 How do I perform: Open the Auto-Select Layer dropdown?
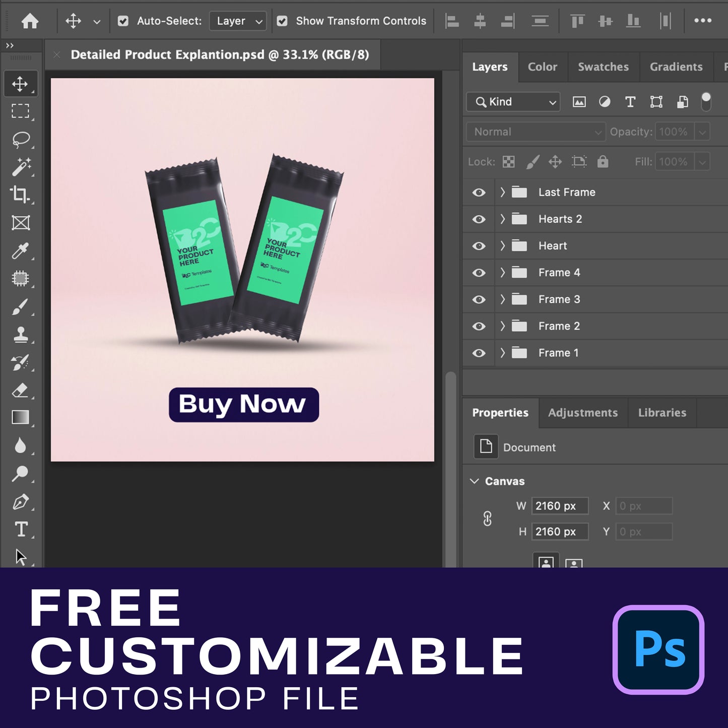[x=238, y=21]
